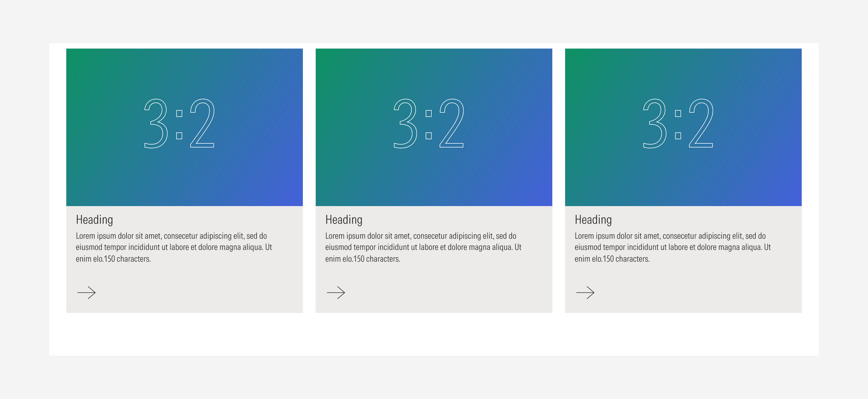Viewport: 868px width, 399px height.
Task: Click the empty white area below the cards
Action: (434, 335)
